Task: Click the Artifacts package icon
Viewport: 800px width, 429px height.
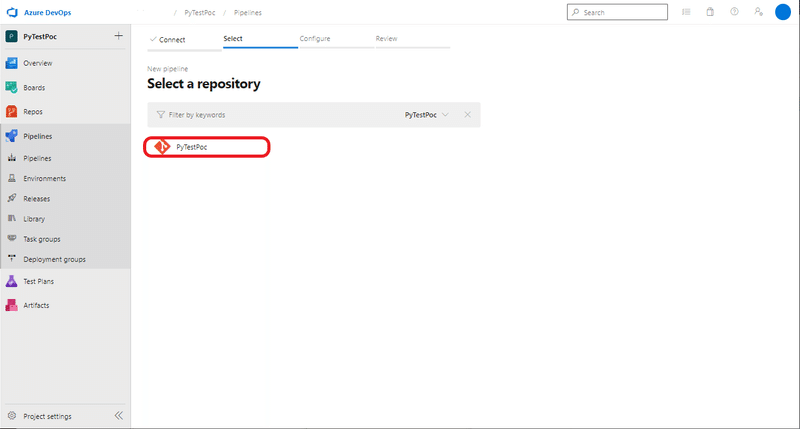Action: point(11,305)
